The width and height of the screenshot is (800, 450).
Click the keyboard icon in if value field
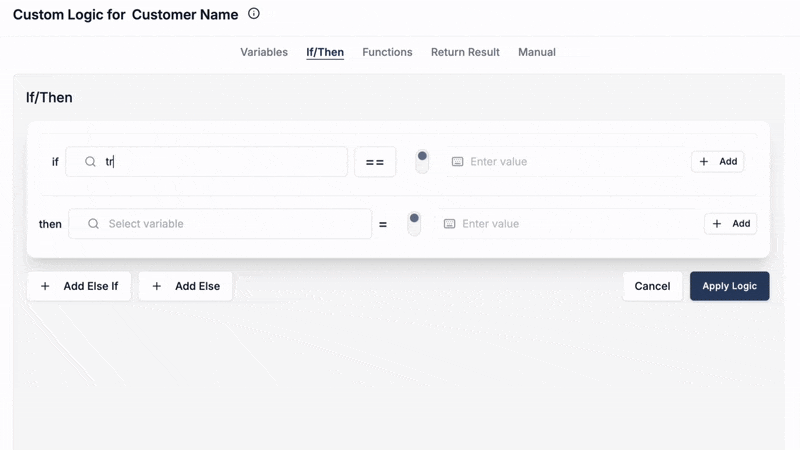coord(458,162)
